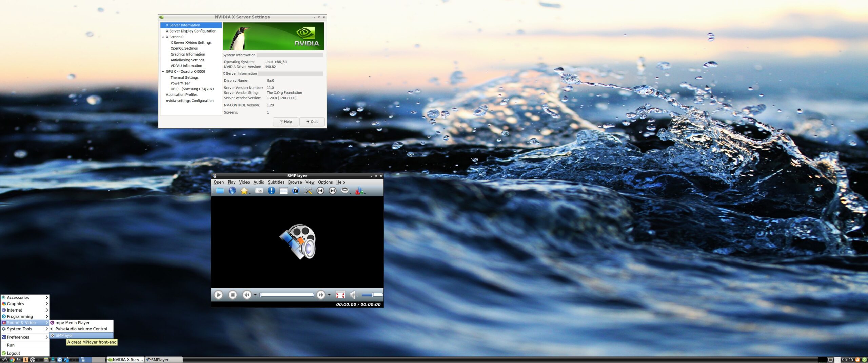
Task: Open the Subtitles menu in SMPlayer
Action: coord(276,182)
